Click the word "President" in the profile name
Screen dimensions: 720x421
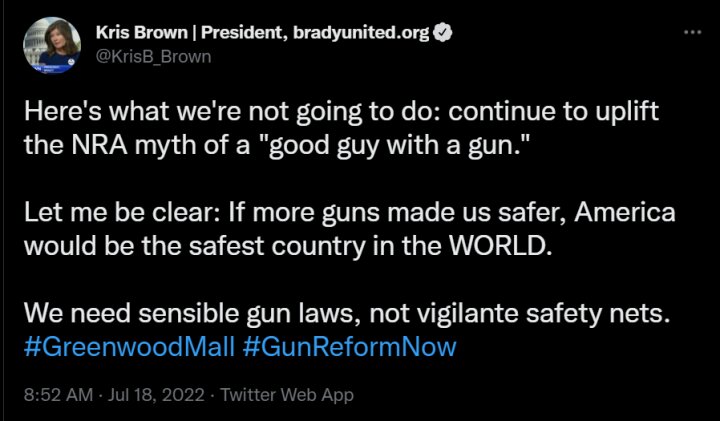pyautogui.click(x=243, y=33)
